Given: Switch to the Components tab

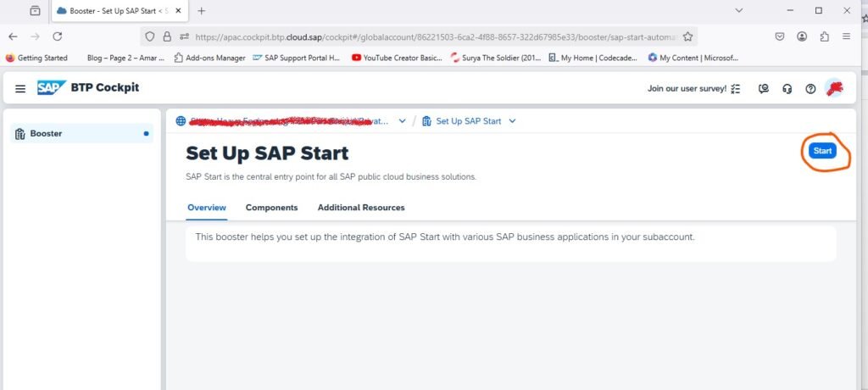Looking at the screenshot, I should [x=272, y=208].
